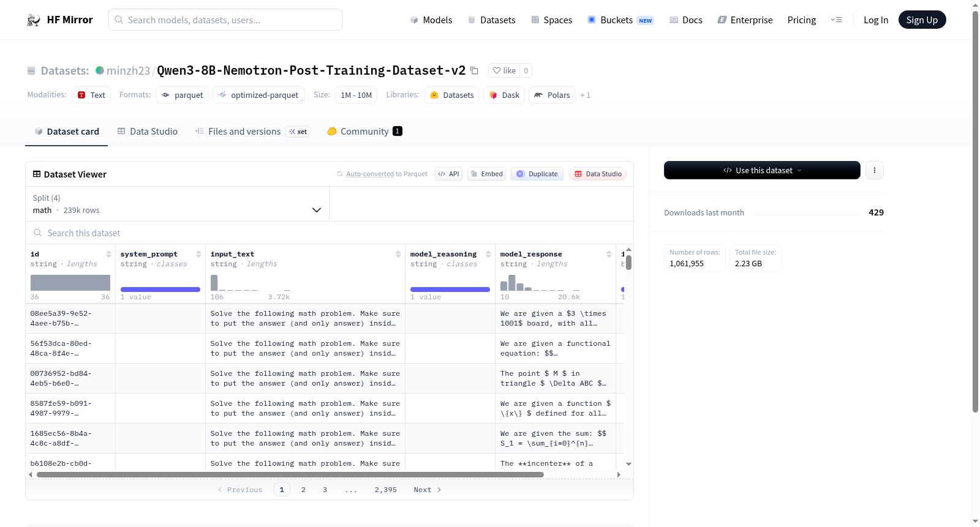
Task: Expand the Split selector showing math
Action: tap(178, 204)
